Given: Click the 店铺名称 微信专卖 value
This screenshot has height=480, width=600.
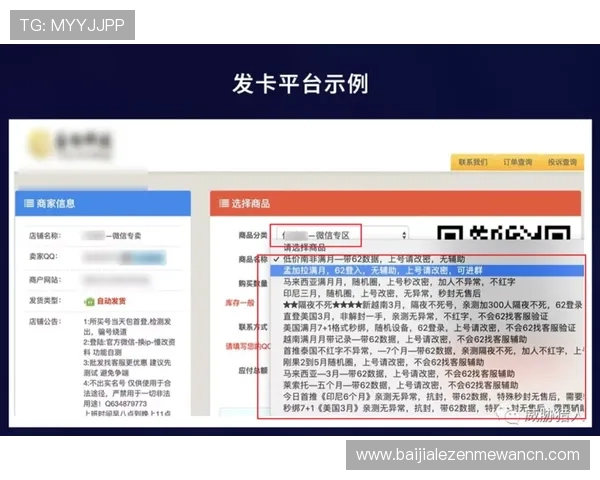Looking at the screenshot, I should 112,236.
